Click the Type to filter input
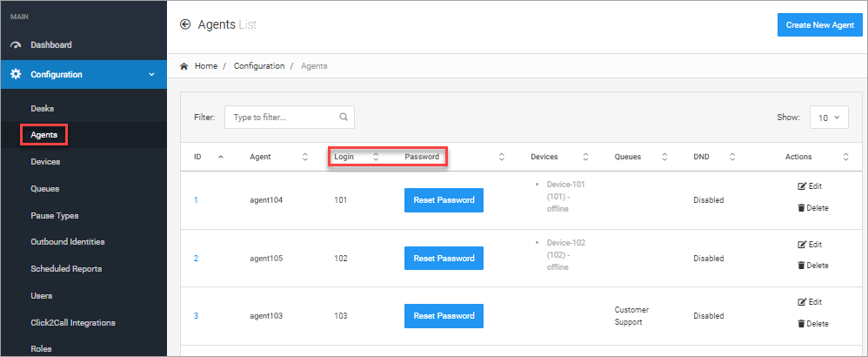Viewport: 868px width, 357px height. pyautogui.click(x=289, y=118)
